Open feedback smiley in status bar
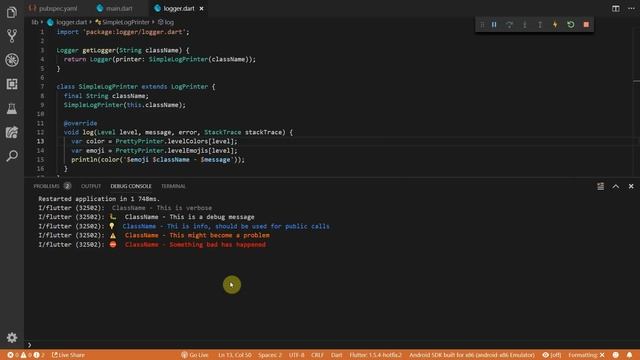Screen dimensions: 640x360 (616, 355)
